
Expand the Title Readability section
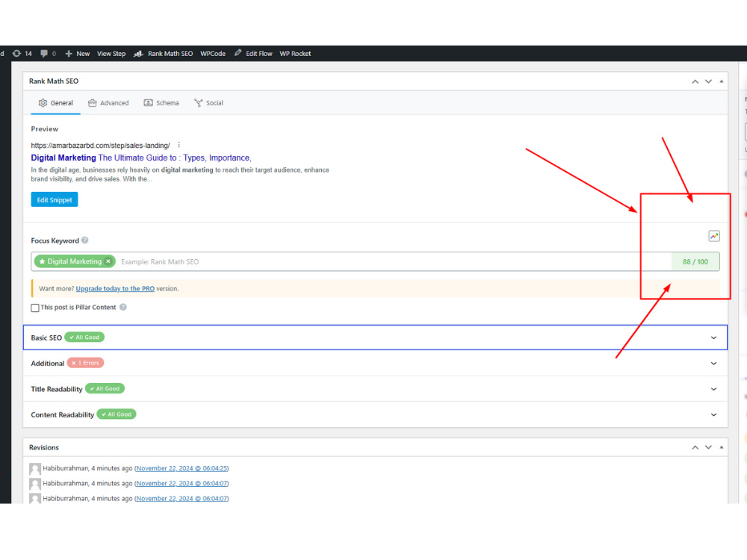click(376, 389)
